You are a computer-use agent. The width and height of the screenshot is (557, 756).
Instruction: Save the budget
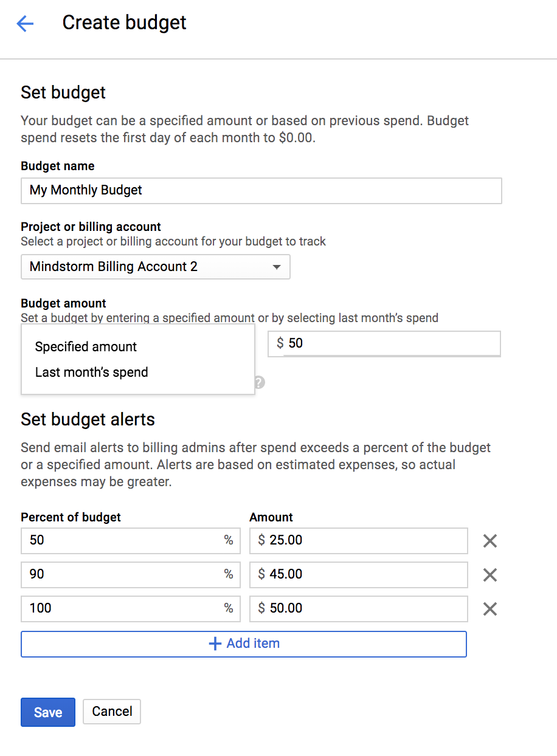click(x=48, y=712)
